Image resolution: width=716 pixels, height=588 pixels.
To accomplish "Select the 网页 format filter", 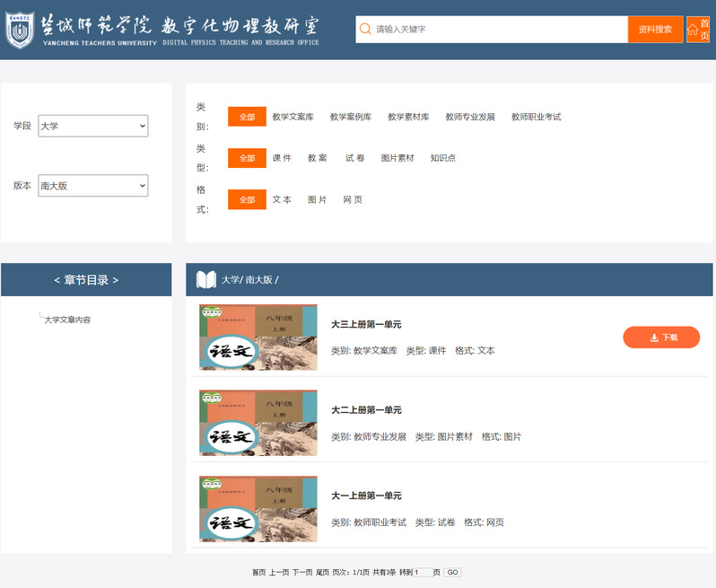I will (353, 199).
